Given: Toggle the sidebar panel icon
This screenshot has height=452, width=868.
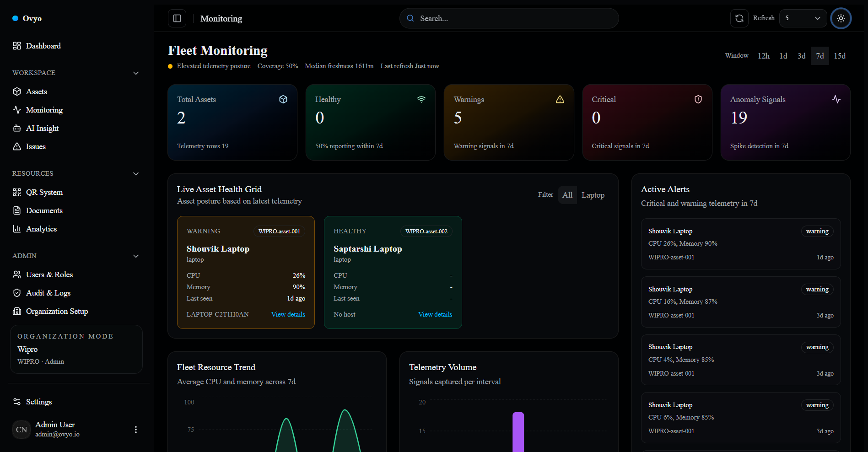Looking at the screenshot, I should pos(177,18).
